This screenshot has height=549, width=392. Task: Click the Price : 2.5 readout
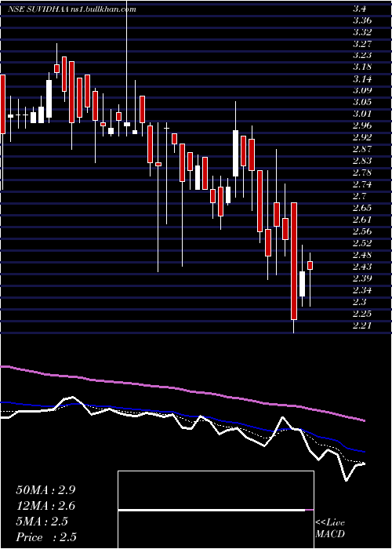46,537
